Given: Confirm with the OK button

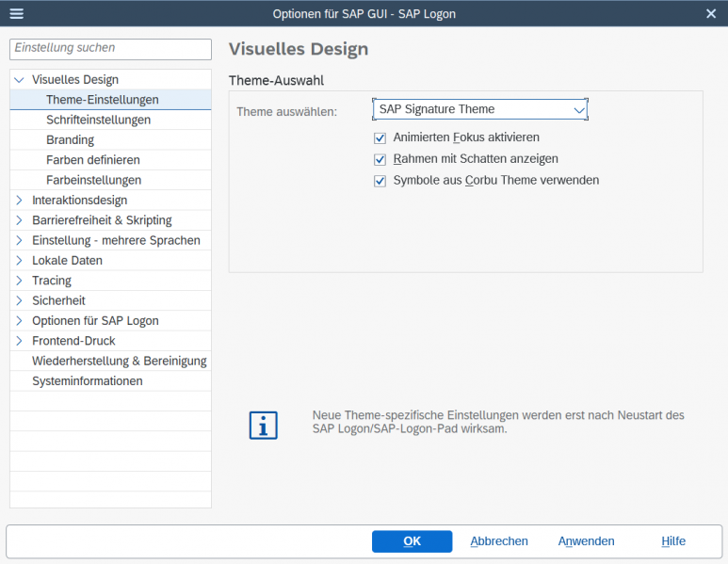Looking at the screenshot, I should (x=412, y=541).
